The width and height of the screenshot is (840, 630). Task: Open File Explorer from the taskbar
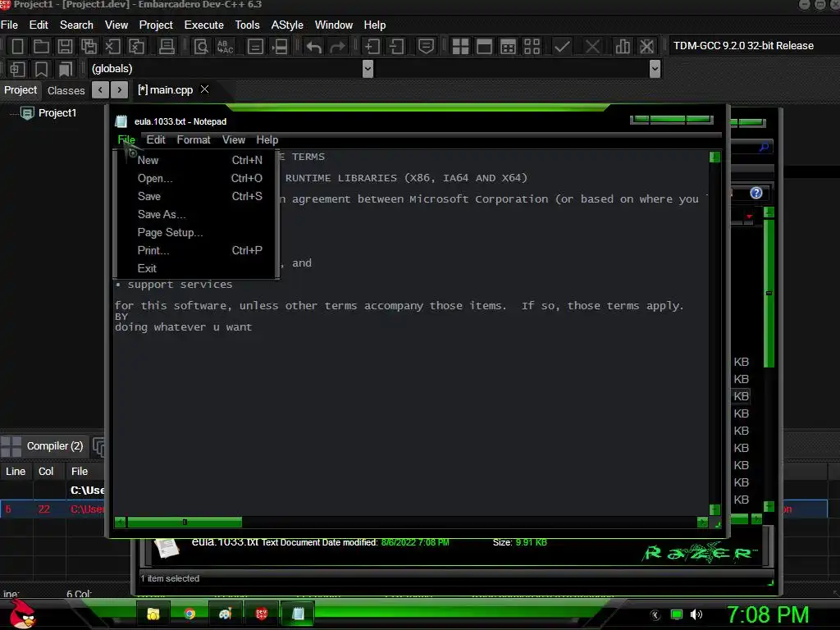(x=153, y=614)
